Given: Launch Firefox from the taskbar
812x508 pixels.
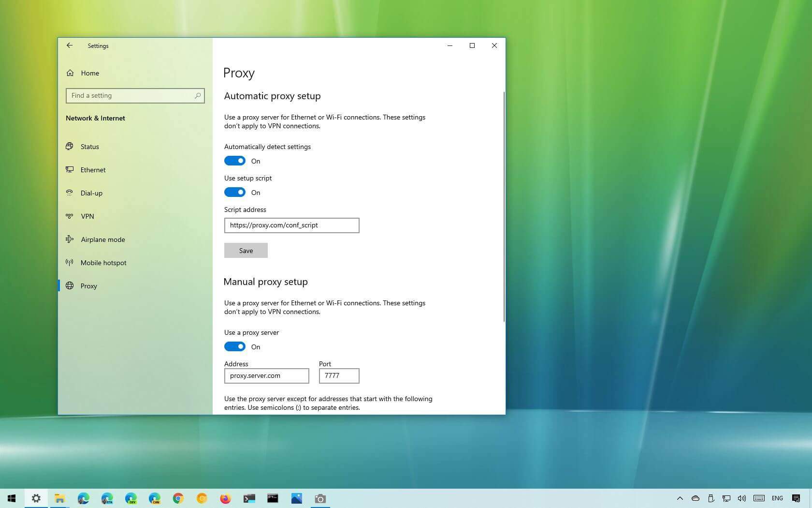Looking at the screenshot, I should pos(225,498).
